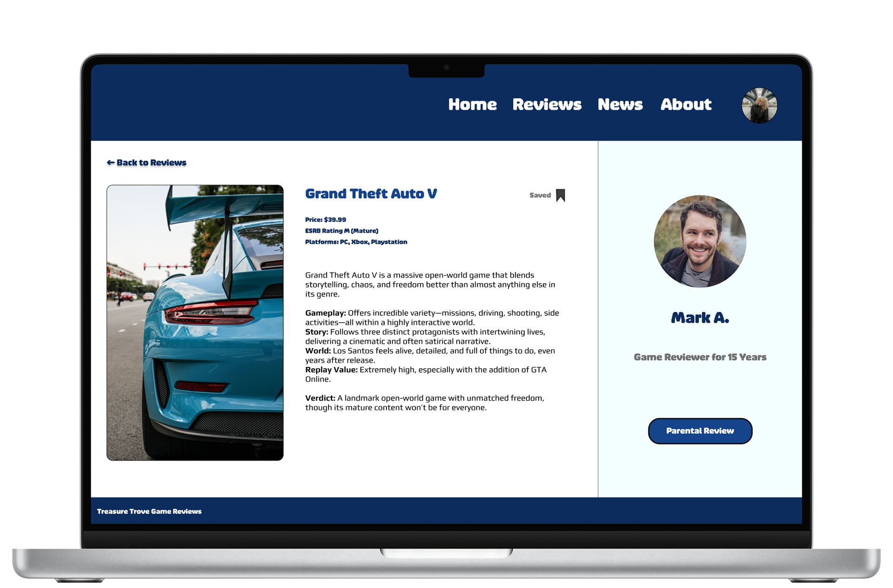The height and width of the screenshot is (588, 893).
Task: Navigate to the News page
Action: [x=620, y=105]
